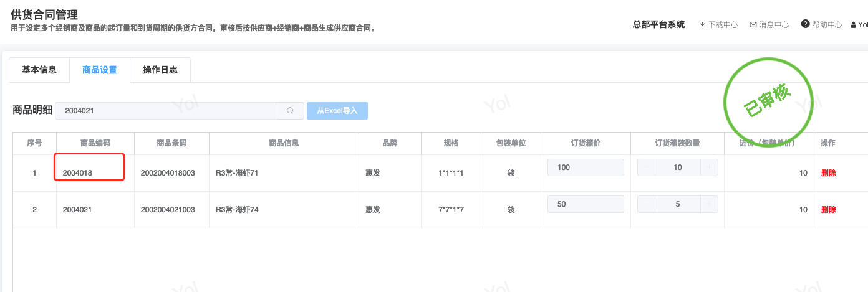
Task: Click 商品信息 column header
Action: click(x=284, y=143)
